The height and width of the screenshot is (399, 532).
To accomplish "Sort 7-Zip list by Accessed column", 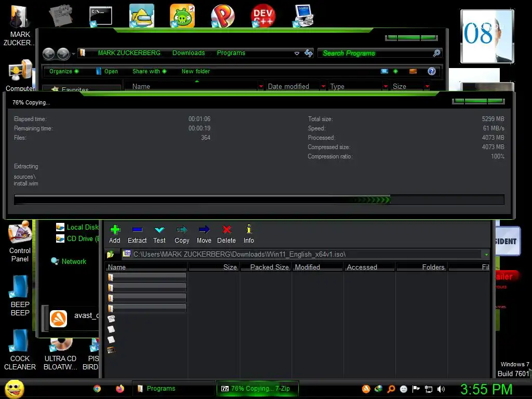I will [x=369, y=267].
